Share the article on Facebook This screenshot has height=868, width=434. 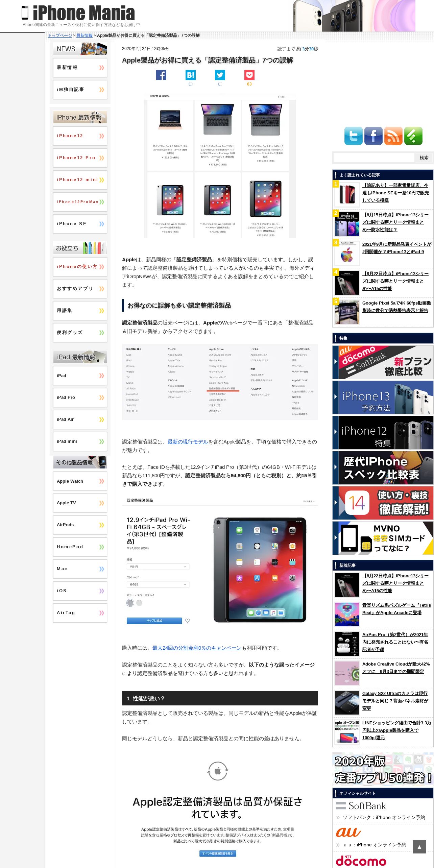point(161,75)
